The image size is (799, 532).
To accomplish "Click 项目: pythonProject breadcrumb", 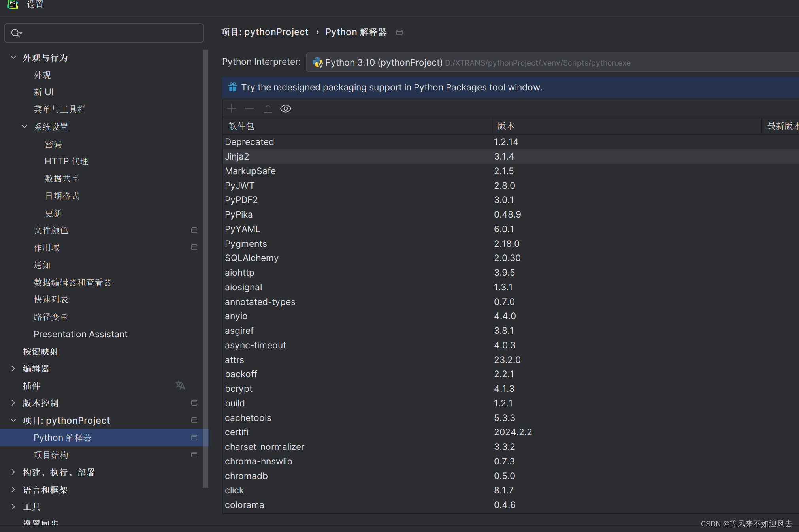I will pos(265,32).
